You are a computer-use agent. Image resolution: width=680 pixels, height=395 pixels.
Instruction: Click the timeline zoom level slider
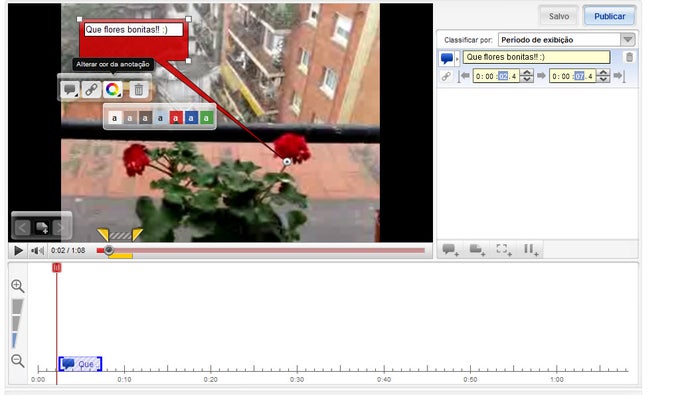point(16,323)
